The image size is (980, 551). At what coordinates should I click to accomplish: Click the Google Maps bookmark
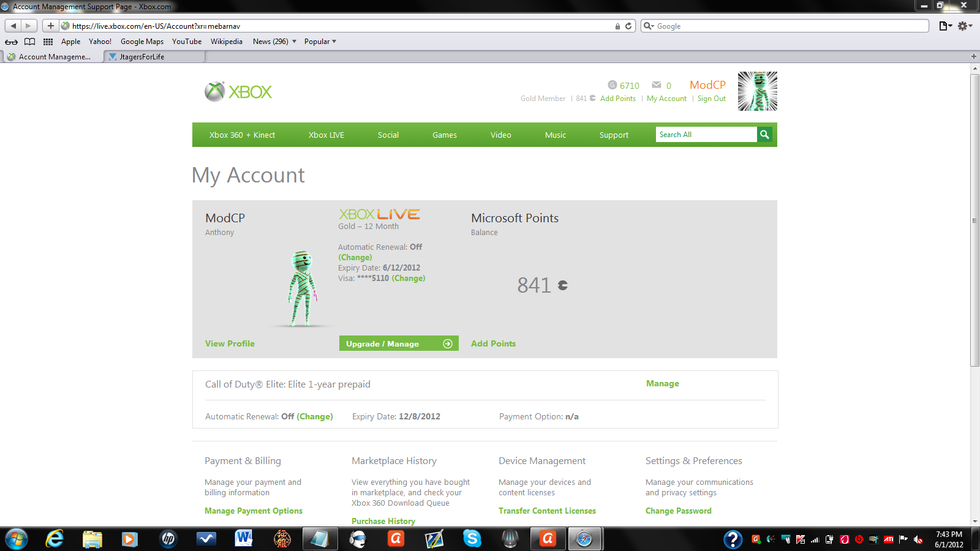pyautogui.click(x=142, y=42)
